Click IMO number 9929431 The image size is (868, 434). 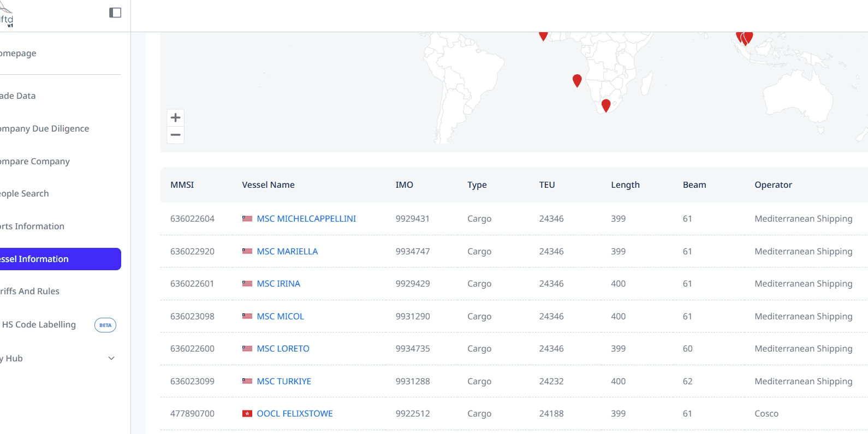click(412, 218)
